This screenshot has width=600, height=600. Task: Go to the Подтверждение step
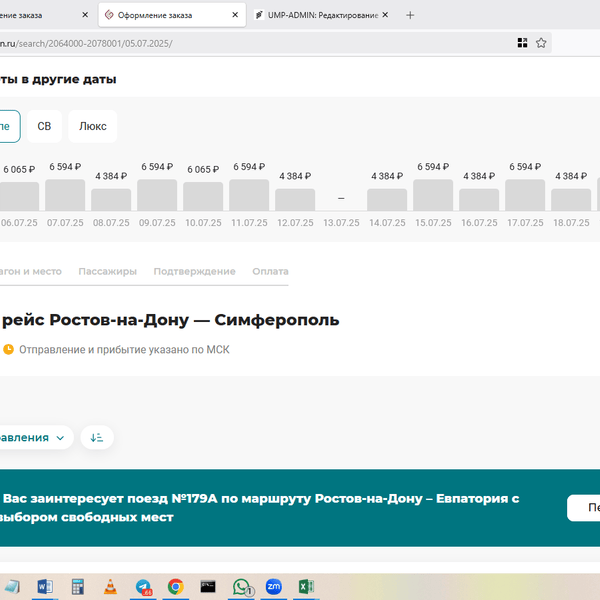pos(195,271)
